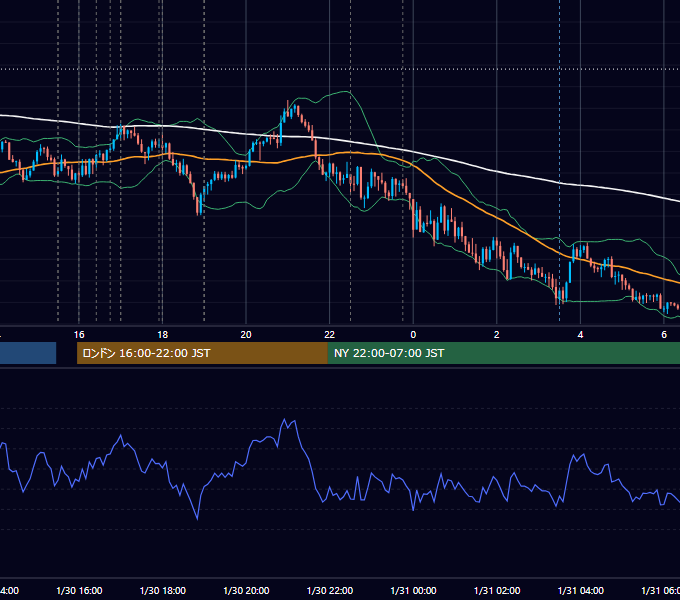Click the 18 hour label on price chart axis

pyautogui.click(x=162, y=335)
